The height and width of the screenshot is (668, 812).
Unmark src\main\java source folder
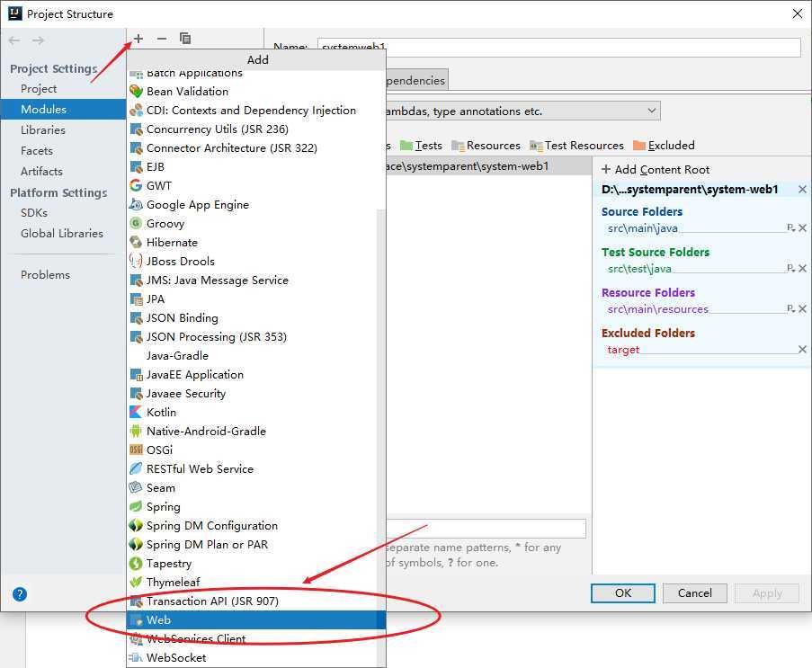[802, 227]
